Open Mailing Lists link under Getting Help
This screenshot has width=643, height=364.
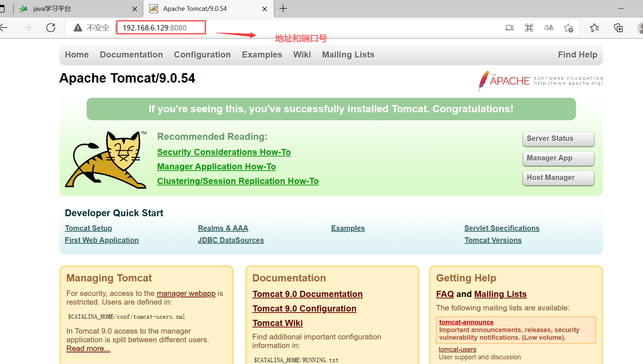click(x=500, y=294)
